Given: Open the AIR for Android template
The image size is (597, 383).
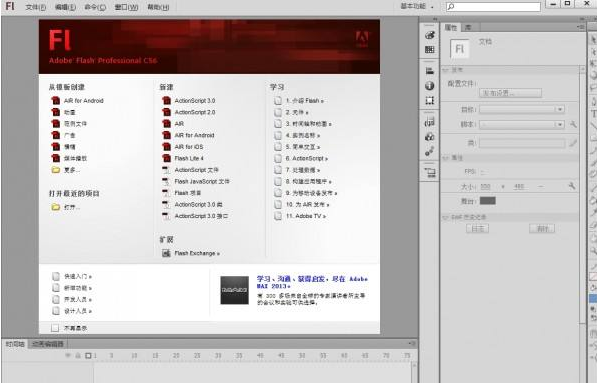Looking at the screenshot, I should click(x=77, y=101).
